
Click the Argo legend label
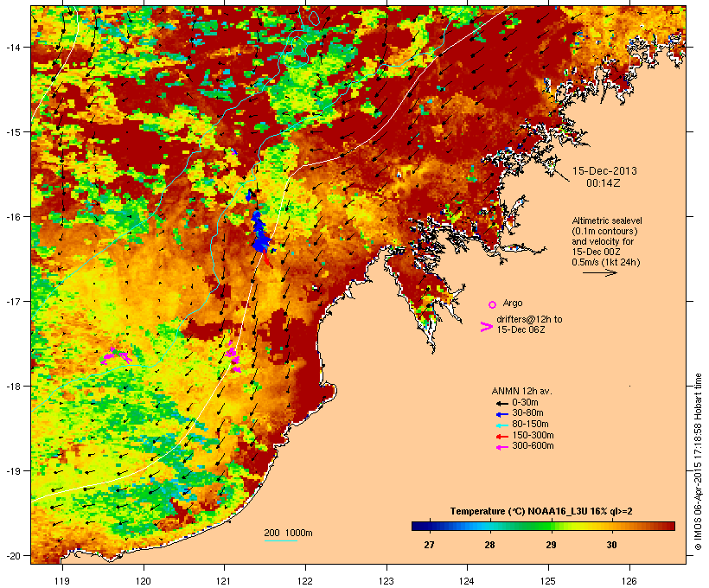pos(513,303)
